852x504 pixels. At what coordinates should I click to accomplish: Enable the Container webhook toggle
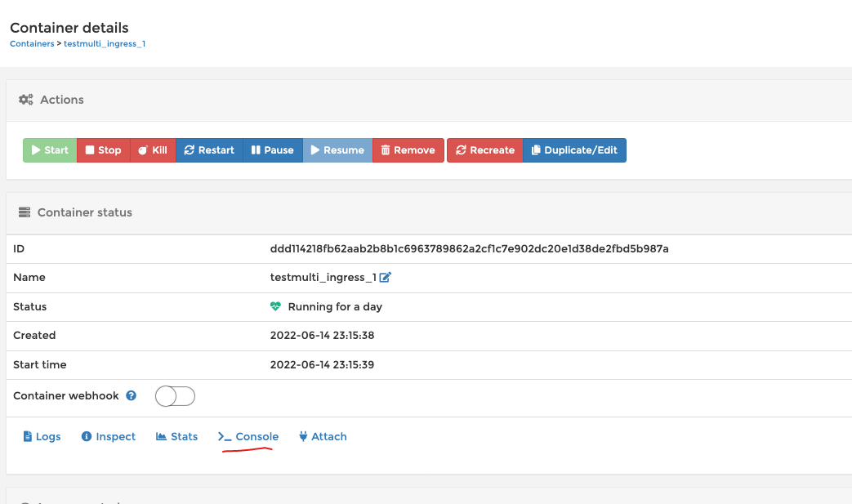pyautogui.click(x=174, y=395)
